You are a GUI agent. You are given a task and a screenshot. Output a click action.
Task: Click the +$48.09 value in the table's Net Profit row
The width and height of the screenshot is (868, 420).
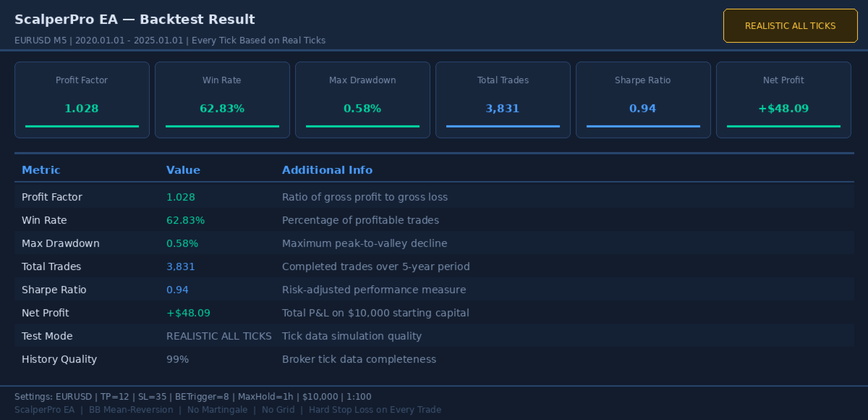(x=188, y=313)
